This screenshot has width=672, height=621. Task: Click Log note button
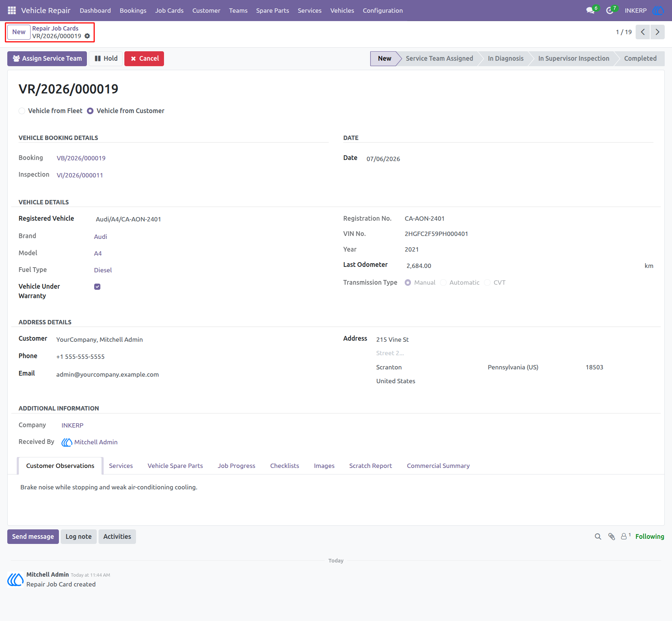point(79,537)
